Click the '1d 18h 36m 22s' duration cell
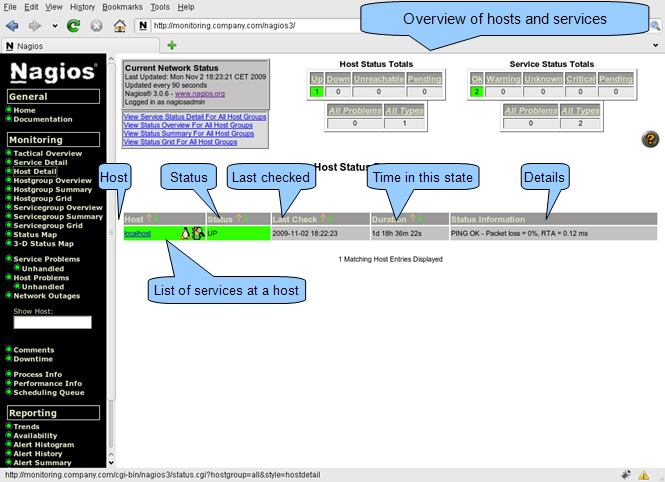 pyautogui.click(x=410, y=233)
